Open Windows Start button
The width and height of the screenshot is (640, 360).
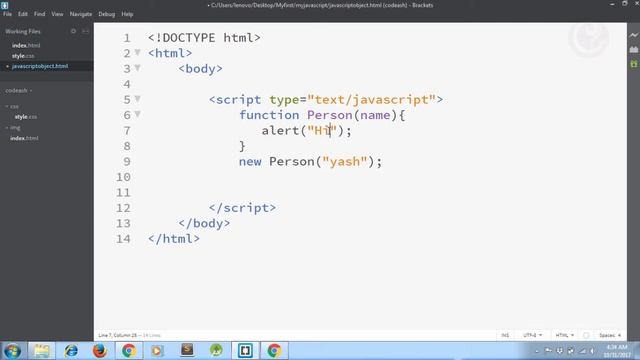click(x=12, y=351)
